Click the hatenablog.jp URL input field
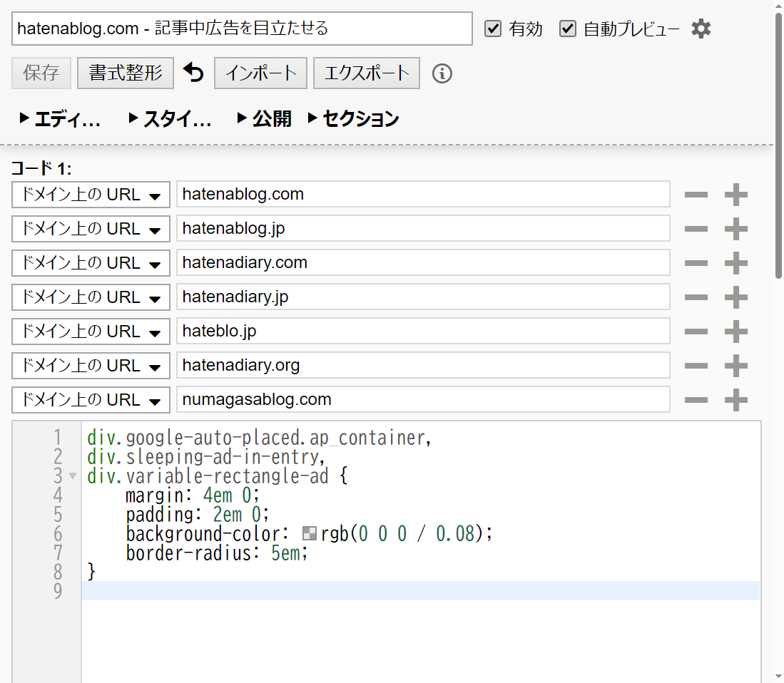The height and width of the screenshot is (683, 784). [423, 229]
